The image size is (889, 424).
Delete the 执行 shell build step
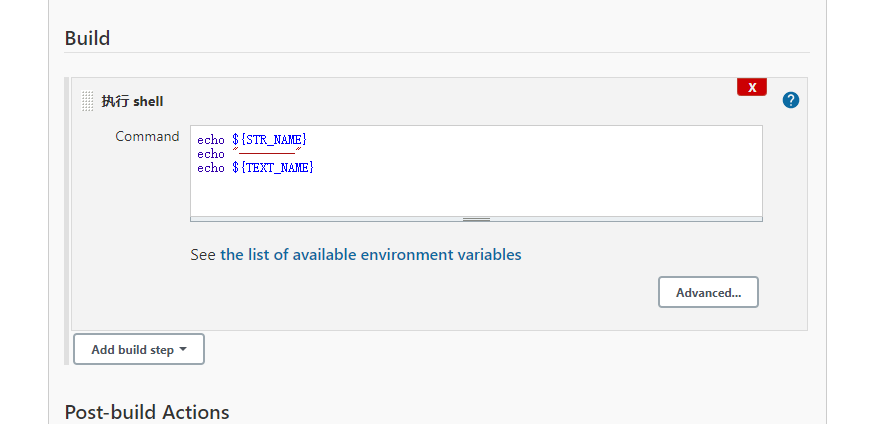pos(751,87)
